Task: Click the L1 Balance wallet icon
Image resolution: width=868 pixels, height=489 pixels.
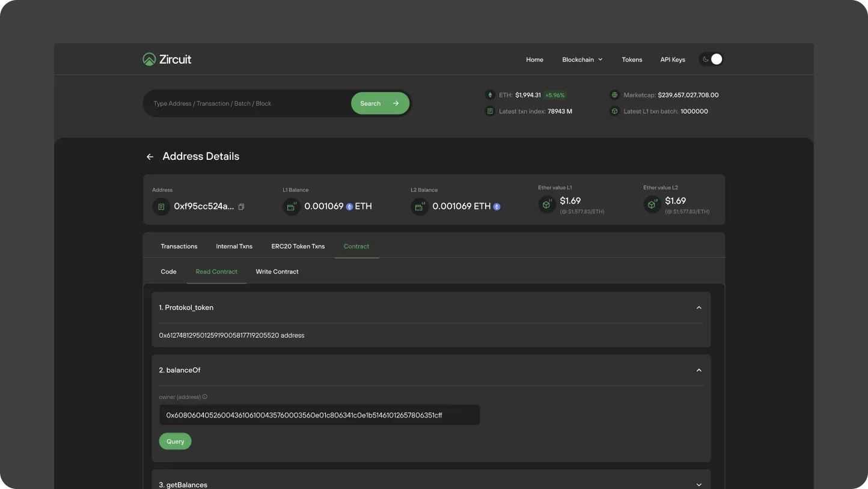Action: 291,206
